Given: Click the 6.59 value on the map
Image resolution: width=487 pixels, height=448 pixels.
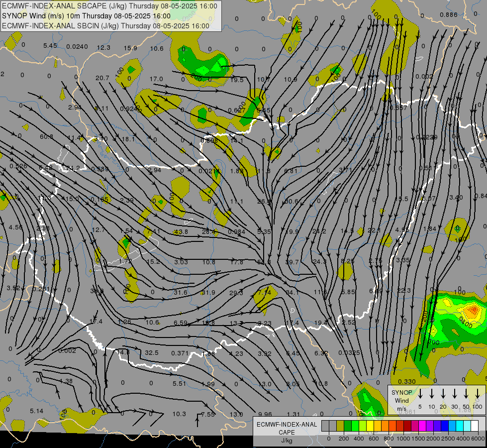Looking at the screenshot, I should pos(180,323).
